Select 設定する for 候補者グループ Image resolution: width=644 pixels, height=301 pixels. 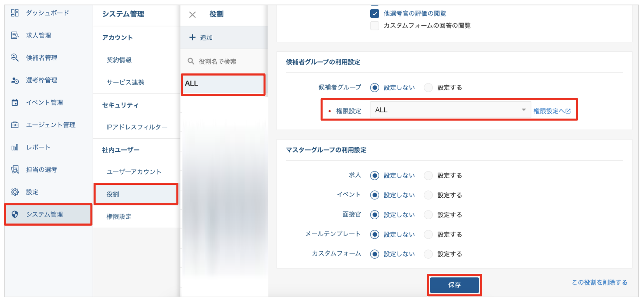pos(428,87)
